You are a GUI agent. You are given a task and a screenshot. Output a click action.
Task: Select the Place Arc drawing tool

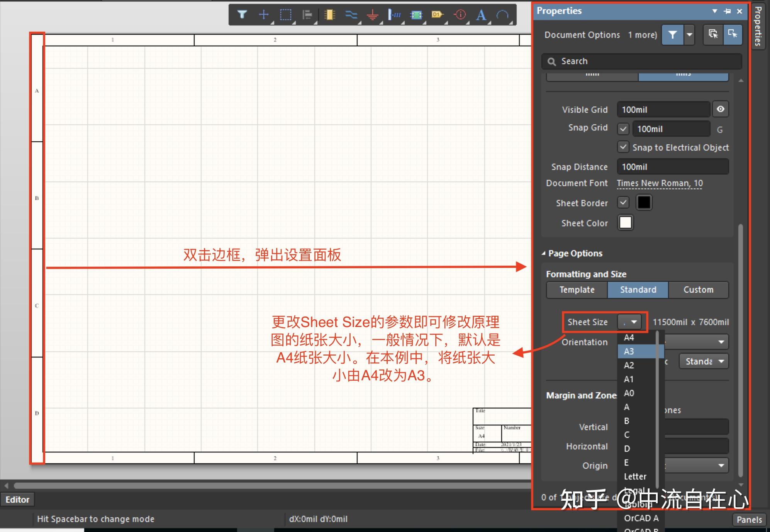tap(502, 15)
